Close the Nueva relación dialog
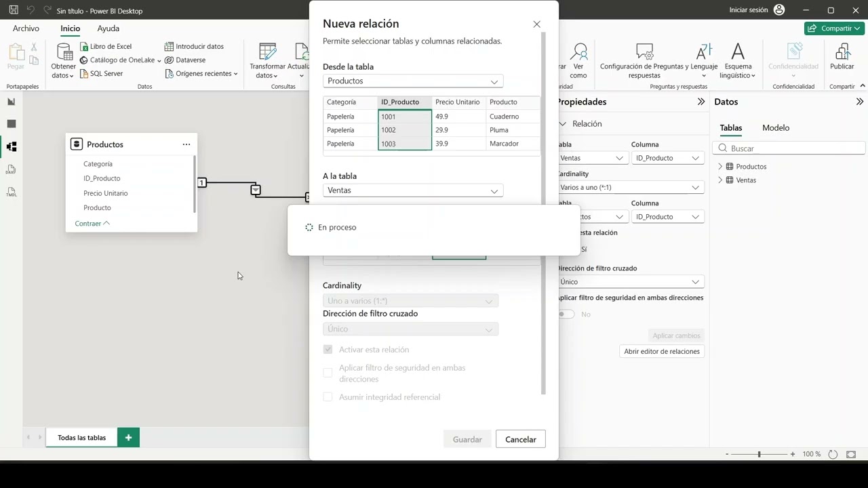The width and height of the screenshot is (868, 488). (x=536, y=24)
